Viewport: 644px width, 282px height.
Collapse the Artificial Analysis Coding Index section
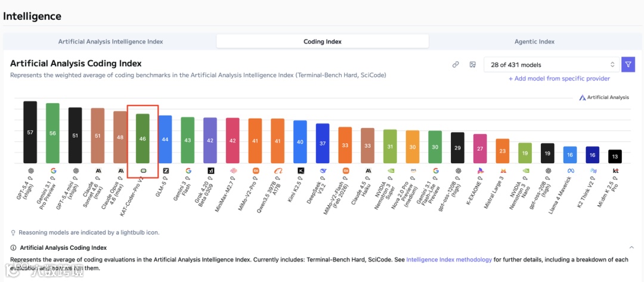(x=631, y=247)
